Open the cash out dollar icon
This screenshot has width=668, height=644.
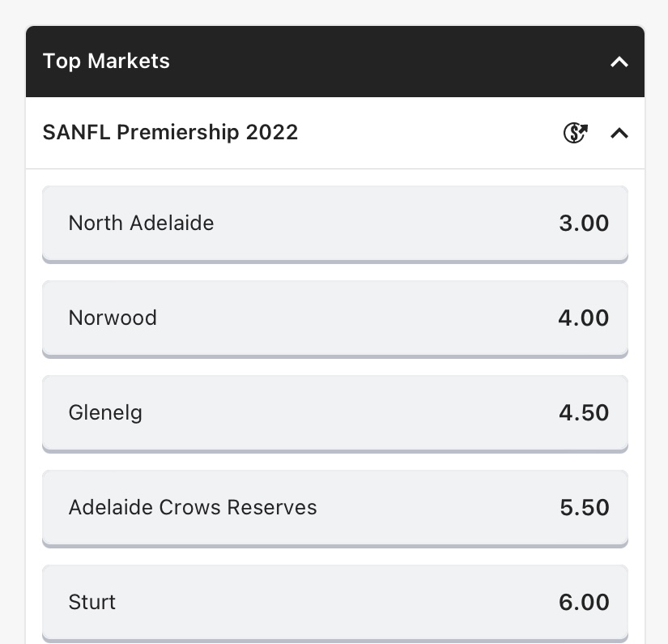[575, 133]
